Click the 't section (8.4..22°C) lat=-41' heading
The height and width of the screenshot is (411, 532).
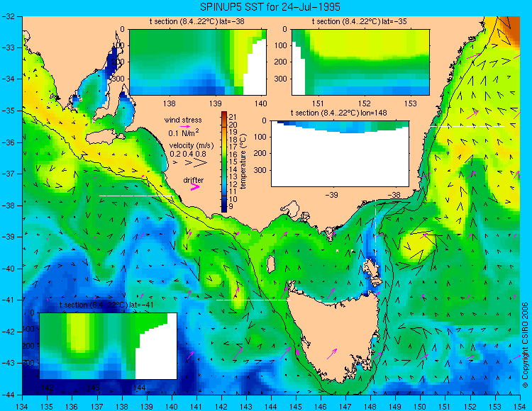click(106, 305)
